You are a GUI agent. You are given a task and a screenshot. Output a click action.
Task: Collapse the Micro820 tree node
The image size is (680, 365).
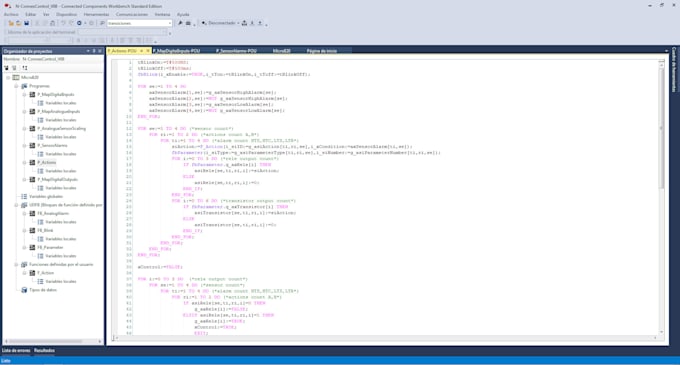[x=8, y=78]
